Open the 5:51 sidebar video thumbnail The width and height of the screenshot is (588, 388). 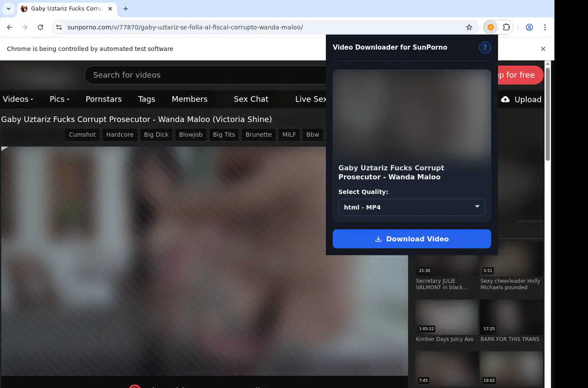511,265
